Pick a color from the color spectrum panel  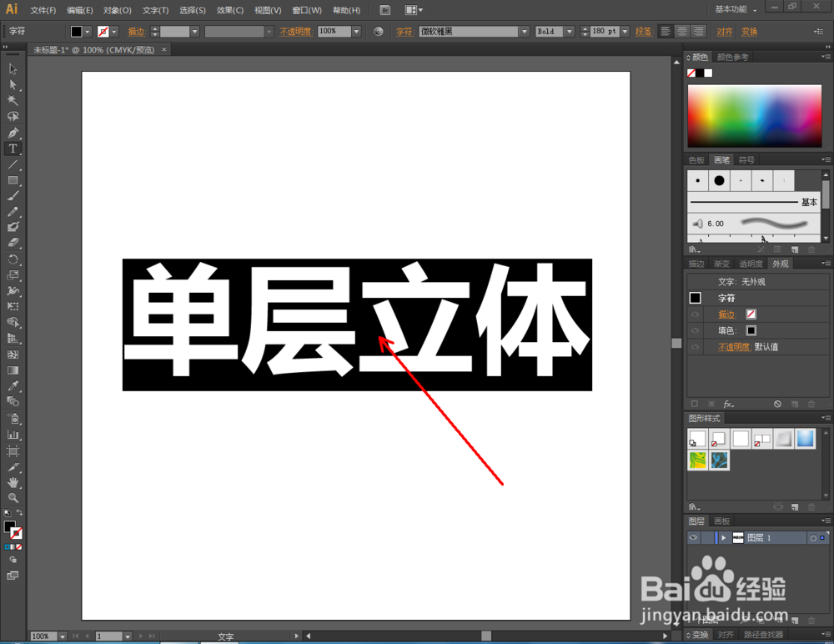pyautogui.click(x=755, y=117)
